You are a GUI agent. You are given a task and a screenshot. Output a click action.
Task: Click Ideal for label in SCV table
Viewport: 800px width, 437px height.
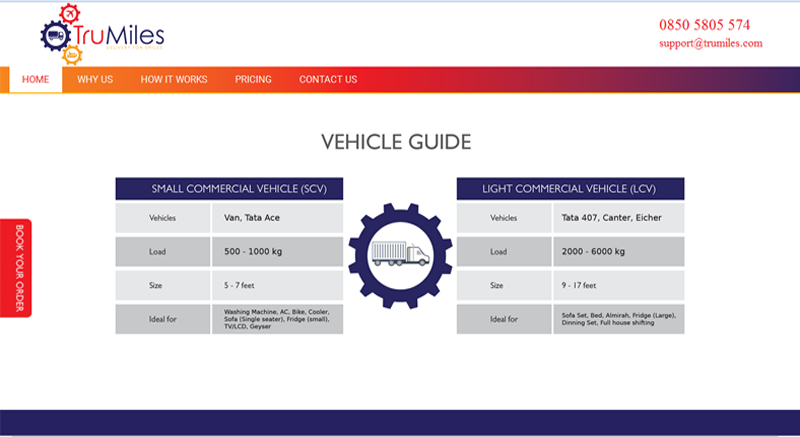(163, 319)
